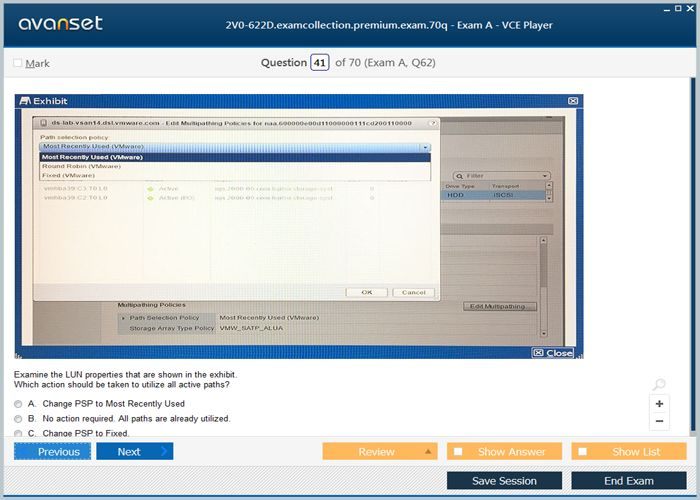Expand the Review dropdown arrow
The image size is (700, 500).
click(427, 452)
